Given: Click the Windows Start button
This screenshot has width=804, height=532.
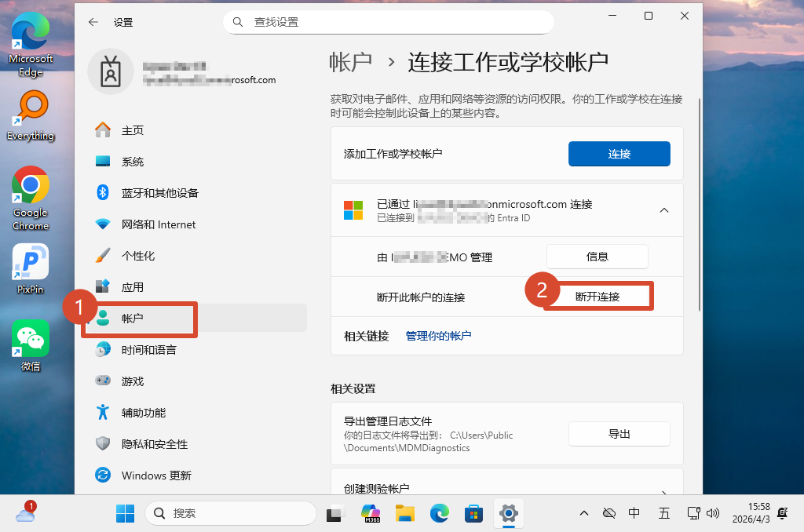Looking at the screenshot, I should tap(125, 514).
